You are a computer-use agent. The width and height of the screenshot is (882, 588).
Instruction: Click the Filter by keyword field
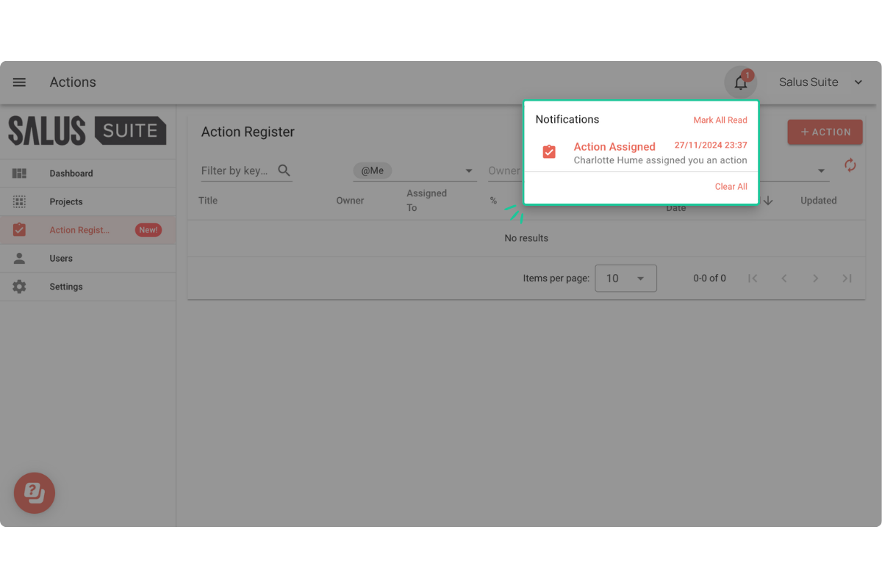coord(235,171)
